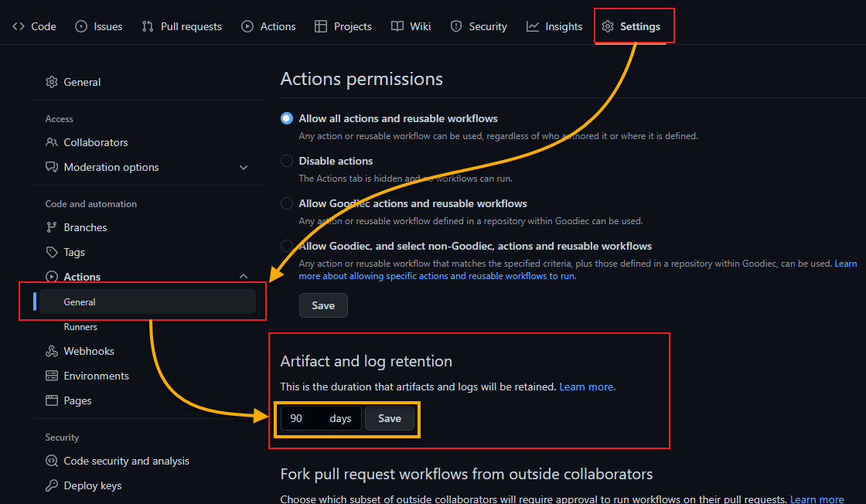
Task: Open the Settings tab
Action: coord(631,26)
